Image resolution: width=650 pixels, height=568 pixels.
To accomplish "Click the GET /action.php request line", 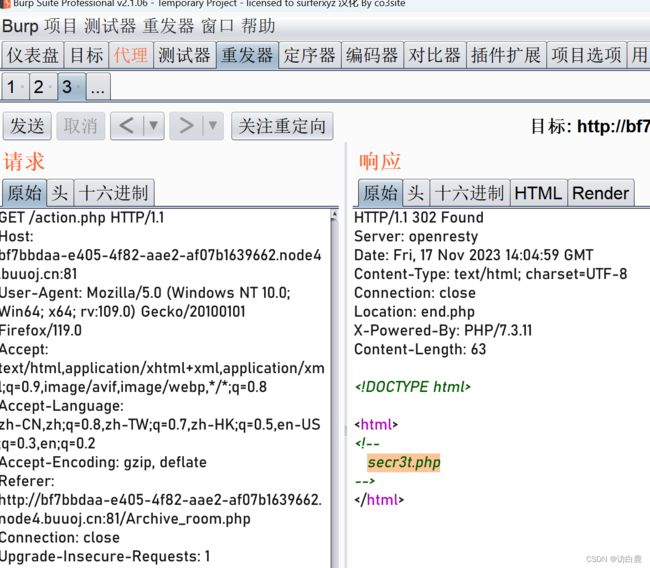I will click(x=82, y=217).
